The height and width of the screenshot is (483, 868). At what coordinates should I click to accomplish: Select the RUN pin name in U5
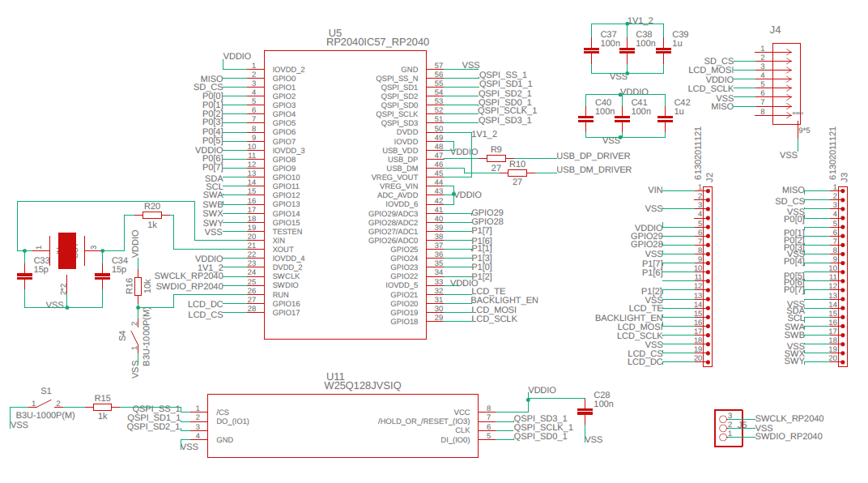click(281, 295)
